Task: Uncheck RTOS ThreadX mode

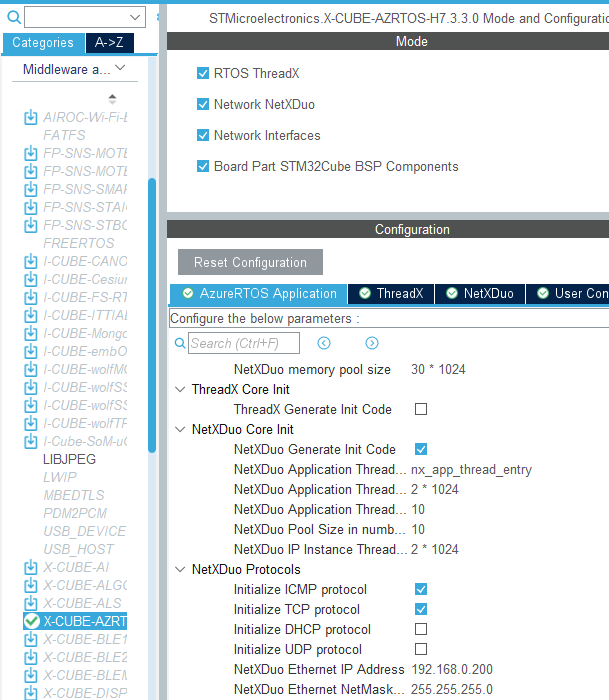Action: coord(203,73)
